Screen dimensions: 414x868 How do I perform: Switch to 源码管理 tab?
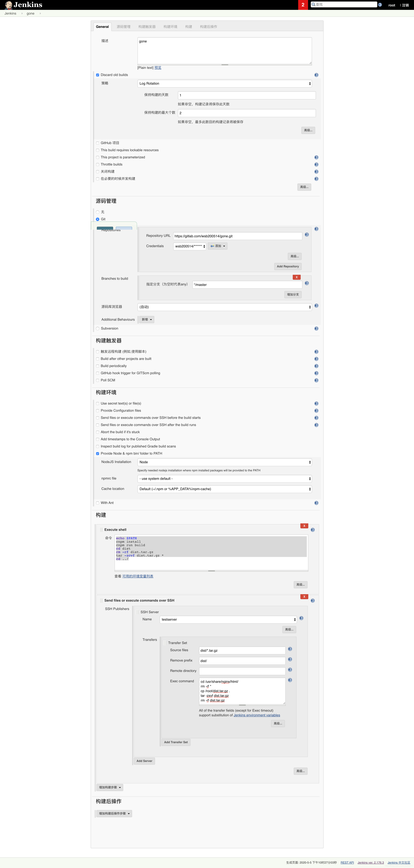(124, 27)
